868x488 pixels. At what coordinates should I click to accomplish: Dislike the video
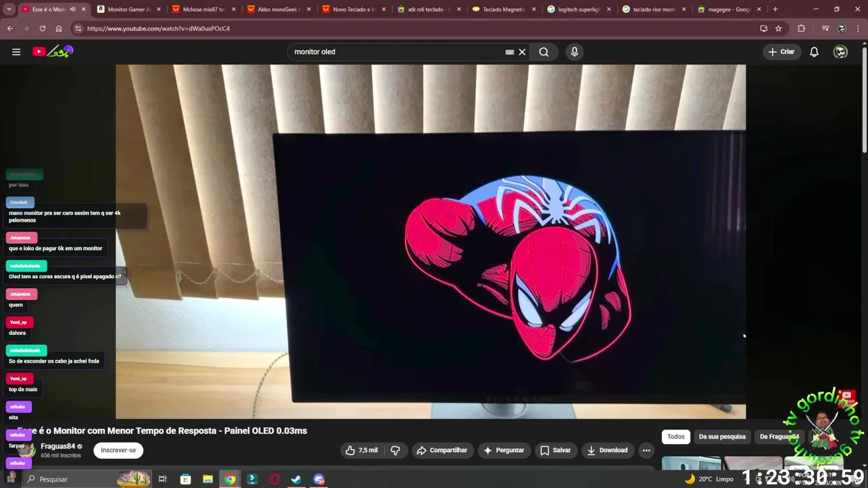point(395,450)
